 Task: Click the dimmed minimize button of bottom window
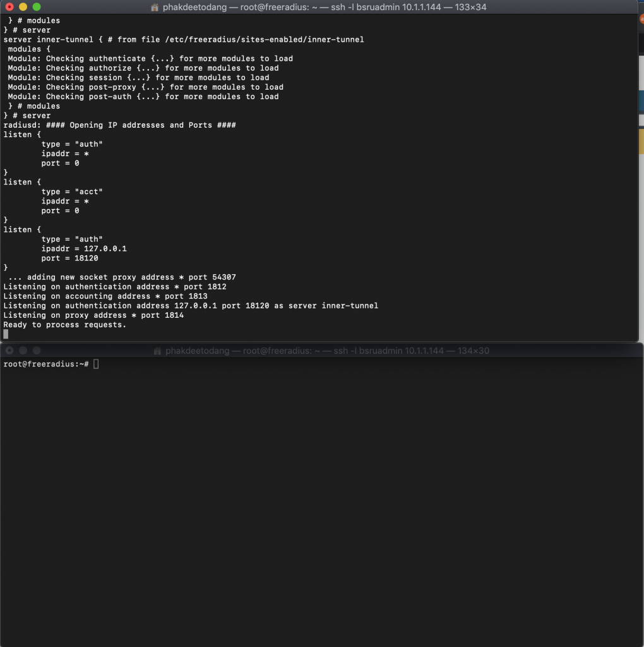[23, 350]
